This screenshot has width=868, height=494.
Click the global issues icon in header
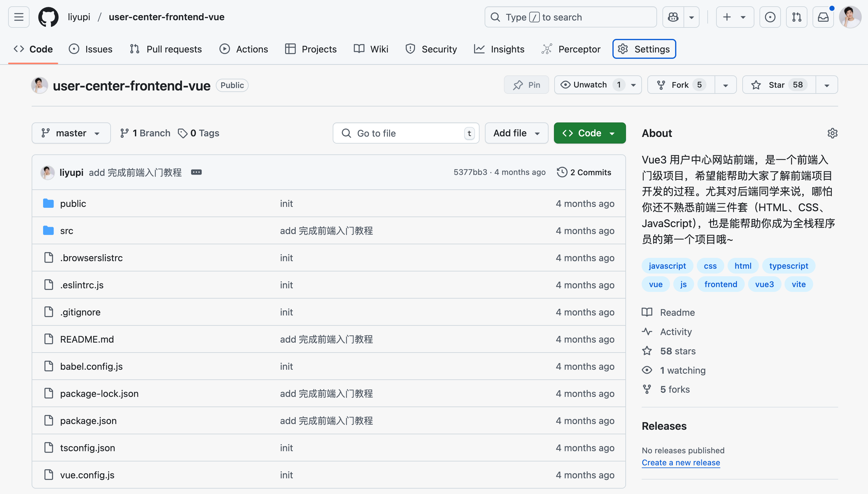770,17
